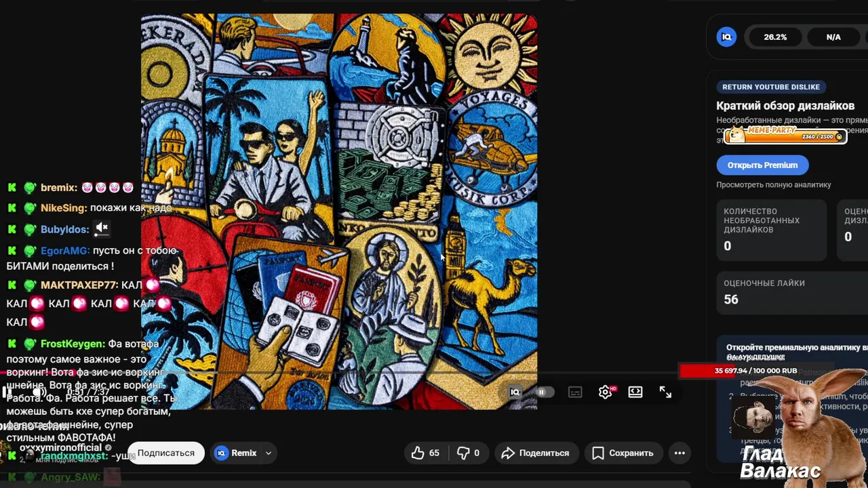Subscribe with the Подписаться button
The image size is (868, 488).
coord(166,453)
